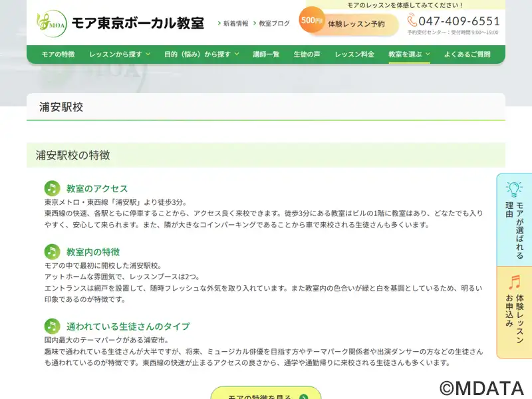
Task: Open the 教室を選ぶ dropdown menu
Action: pyautogui.click(x=409, y=55)
